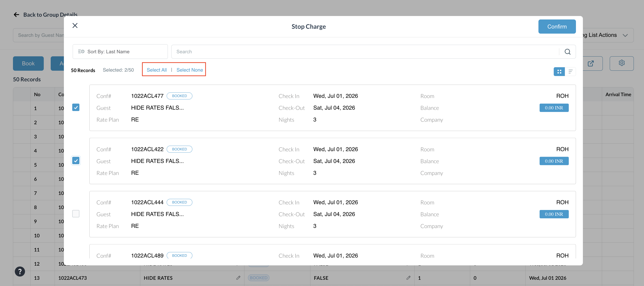Screen dimensions: 644x286
Task: Uncheck reservation 1022ACL477 checkbox
Action: click(76, 107)
